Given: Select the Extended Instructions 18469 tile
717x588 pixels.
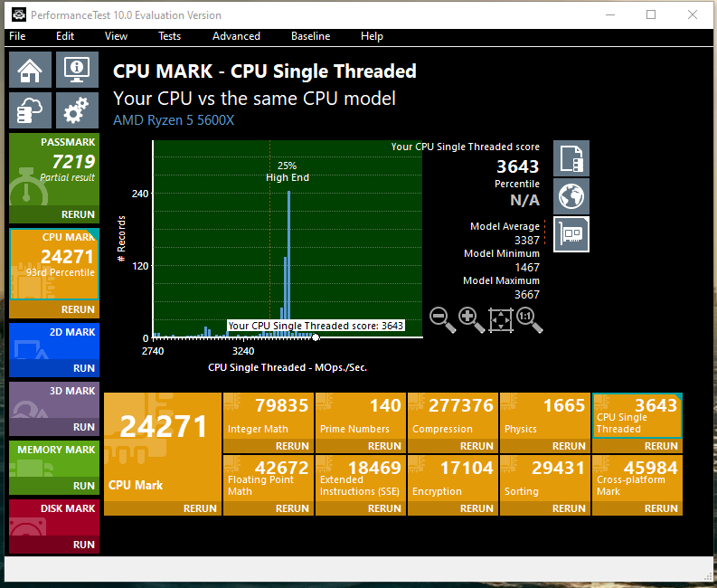Looking at the screenshot, I should click(361, 479).
